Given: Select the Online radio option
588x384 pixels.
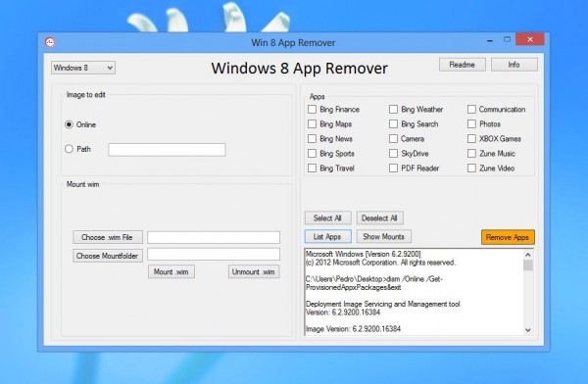Looking at the screenshot, I should pos(69,124).
